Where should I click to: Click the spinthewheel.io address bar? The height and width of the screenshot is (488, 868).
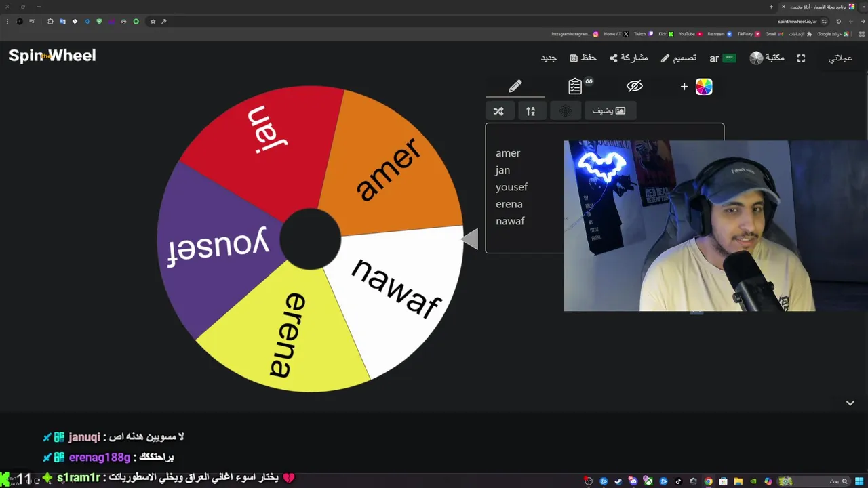[488, 21]
